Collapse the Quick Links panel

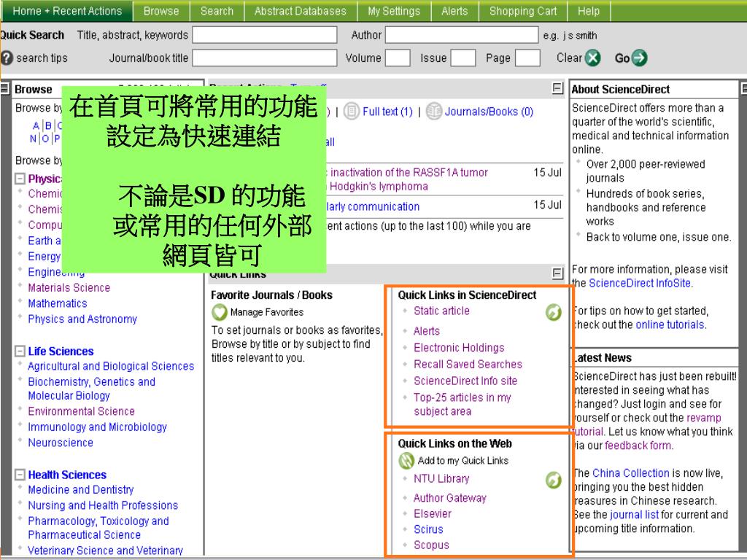[x=558, y=274]
